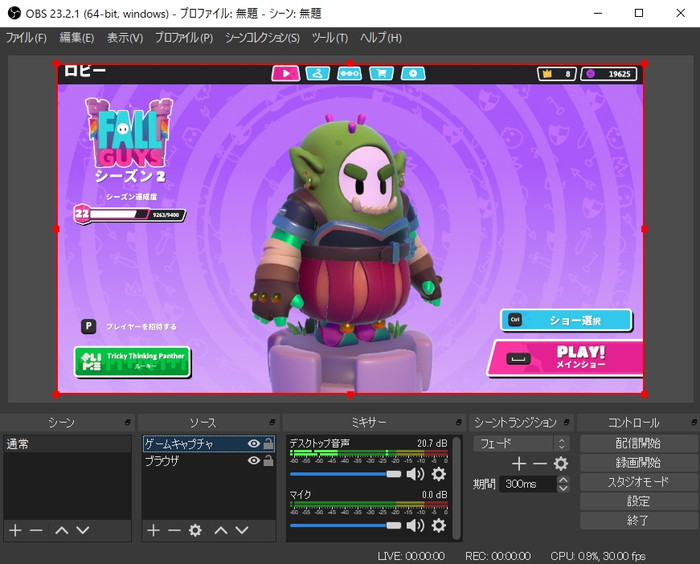Move the scene down in the Scenes panel

point(83,530)
